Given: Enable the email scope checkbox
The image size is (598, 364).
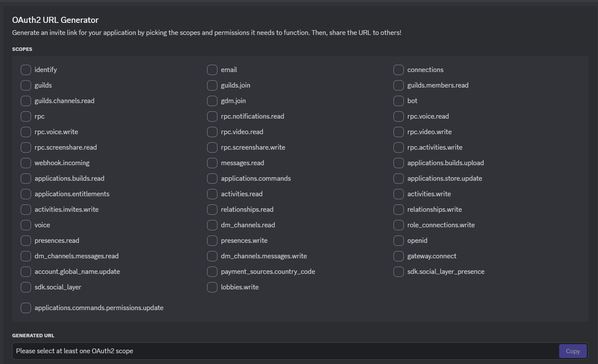Looking at the screenshot, I should [x=212, y=70].
